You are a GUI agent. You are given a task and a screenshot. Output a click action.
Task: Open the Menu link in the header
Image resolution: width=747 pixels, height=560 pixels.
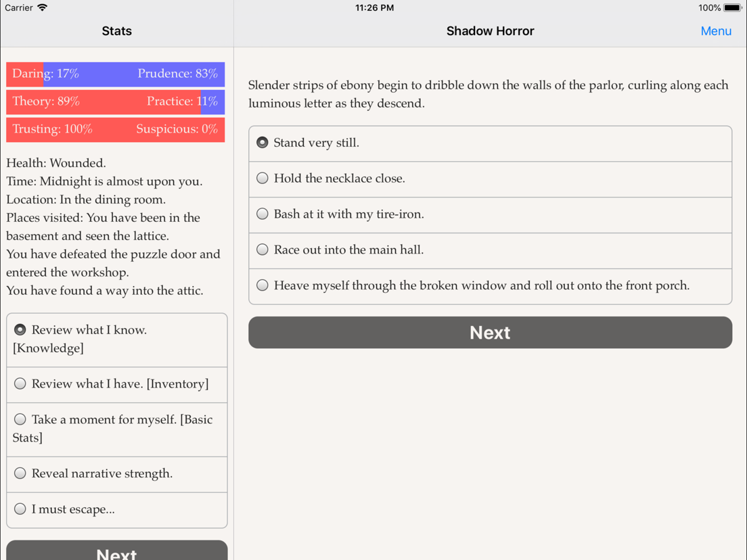coord(716,31)
